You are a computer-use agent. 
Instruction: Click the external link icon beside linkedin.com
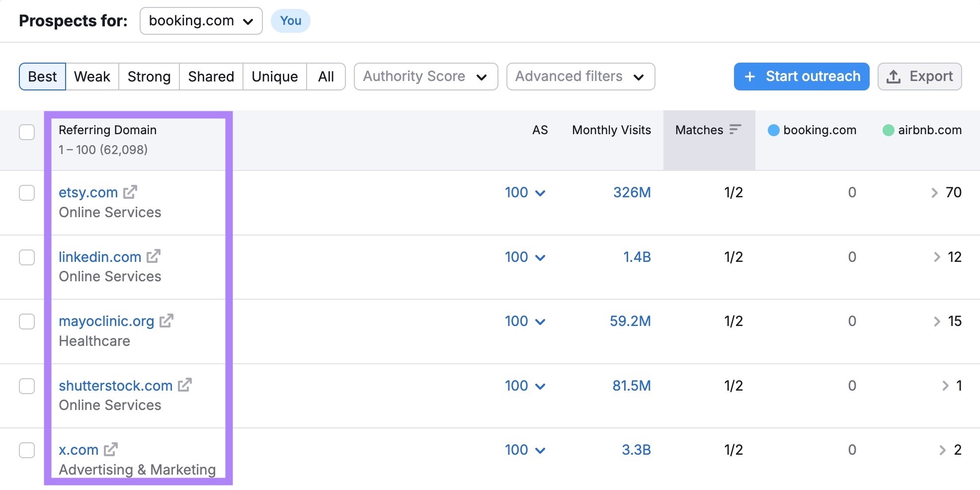point(154,257)
